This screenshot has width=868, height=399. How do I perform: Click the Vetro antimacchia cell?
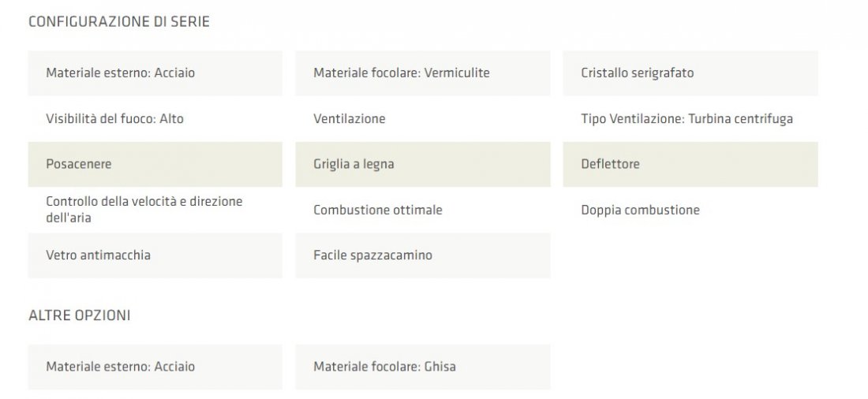click(155, 255)
